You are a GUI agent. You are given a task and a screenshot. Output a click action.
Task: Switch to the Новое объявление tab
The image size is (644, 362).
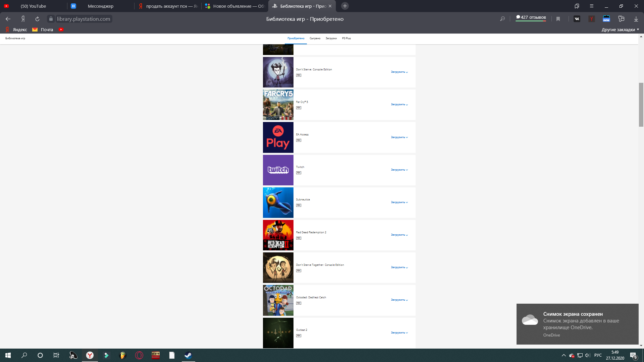235,6
